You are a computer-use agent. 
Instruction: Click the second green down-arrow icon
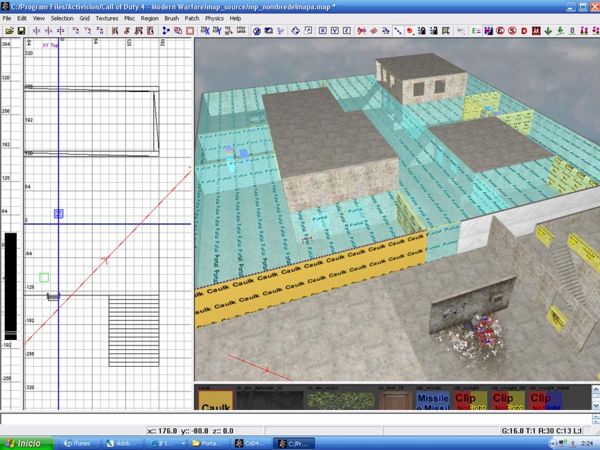click(x=560, y=31)
